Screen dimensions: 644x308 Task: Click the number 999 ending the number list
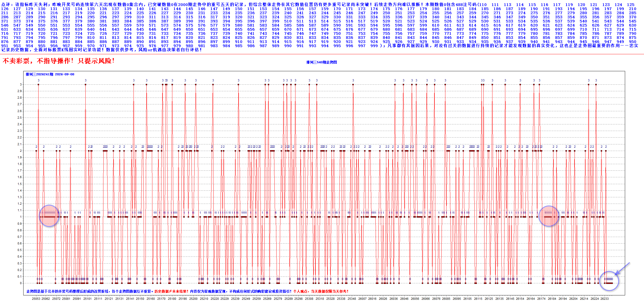coord(374,46)
